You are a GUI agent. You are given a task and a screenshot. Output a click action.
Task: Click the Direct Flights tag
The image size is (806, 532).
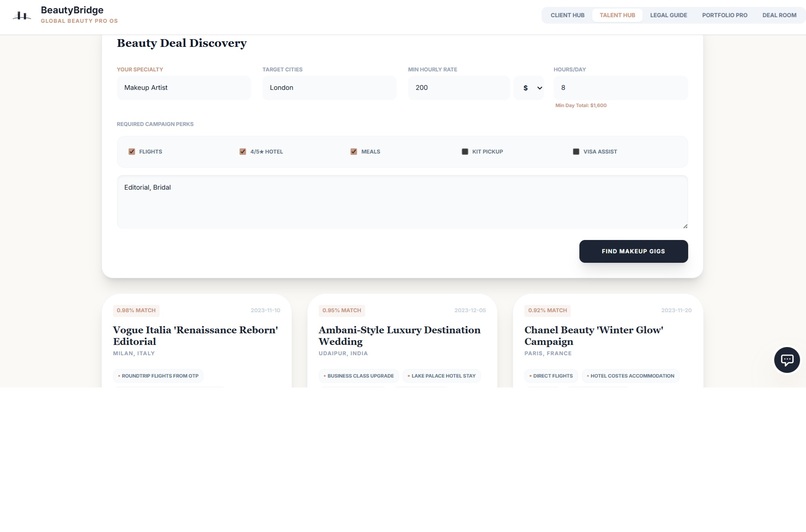click(x=551, y=376)
